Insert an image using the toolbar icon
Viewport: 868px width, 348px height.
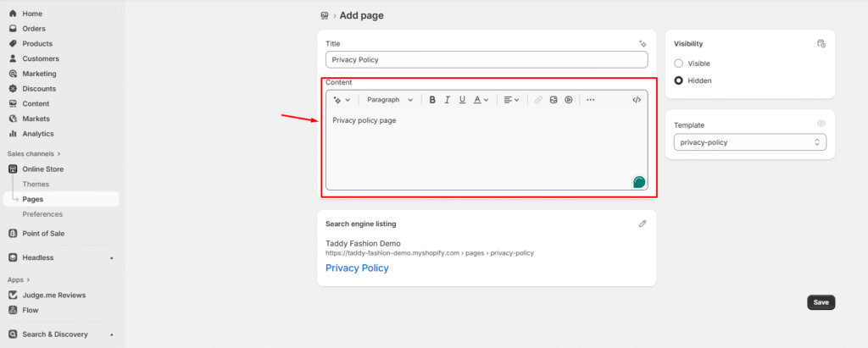pyautogui.click(x=554, y=100)
